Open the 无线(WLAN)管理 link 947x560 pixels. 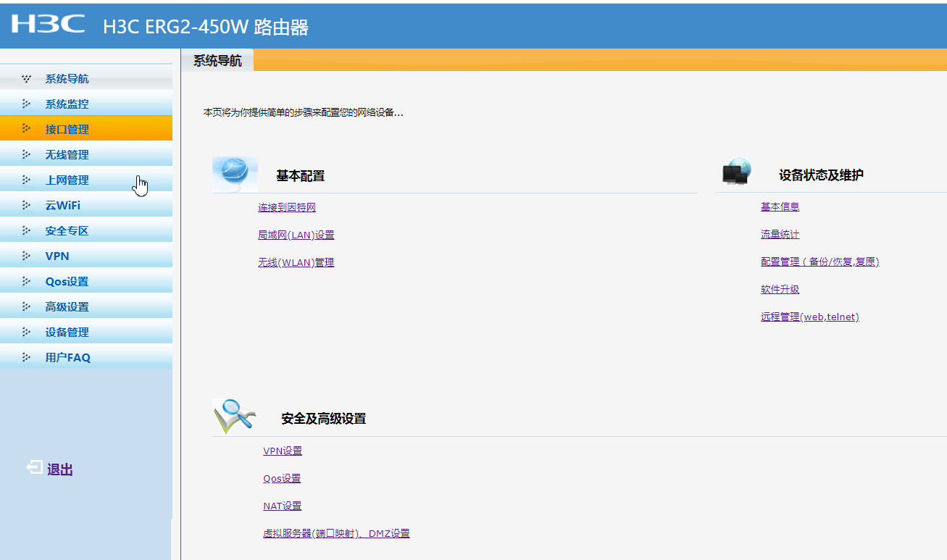(x=296, y=262)
